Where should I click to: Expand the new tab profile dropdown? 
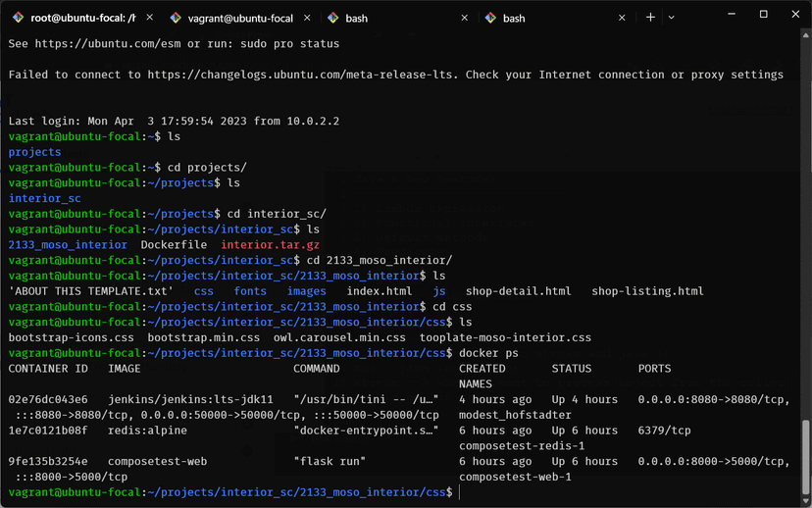671,18
